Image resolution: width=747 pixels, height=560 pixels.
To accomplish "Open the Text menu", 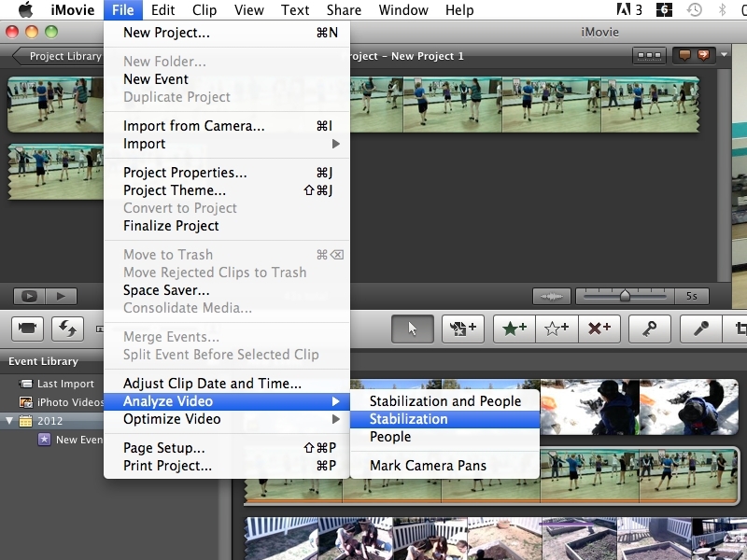I will [295, 10].
